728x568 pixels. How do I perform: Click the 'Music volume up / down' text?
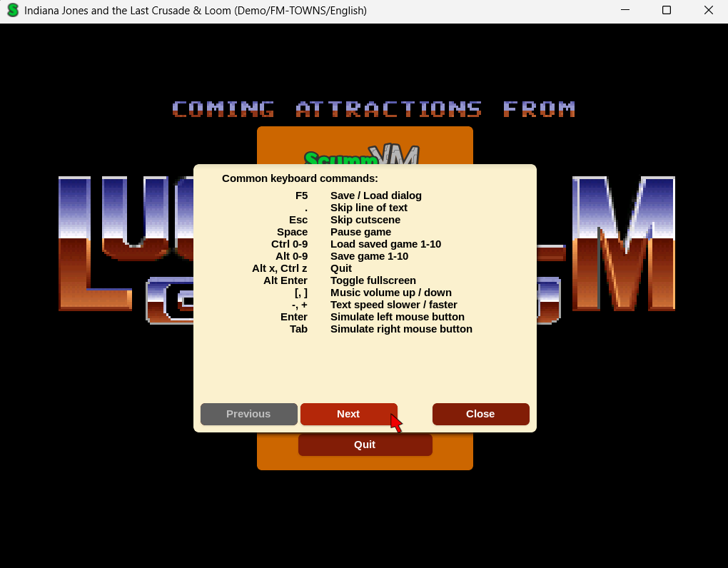click(x=391, y=293)
